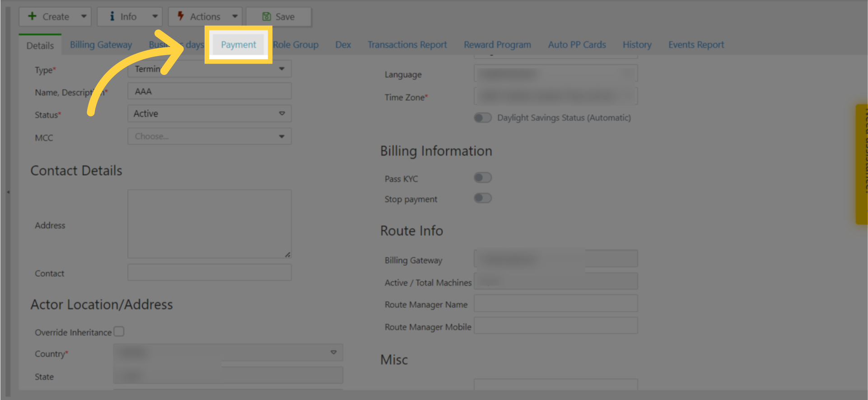
Task: Click the Create plus icon
Action: (x=32, y=16)
